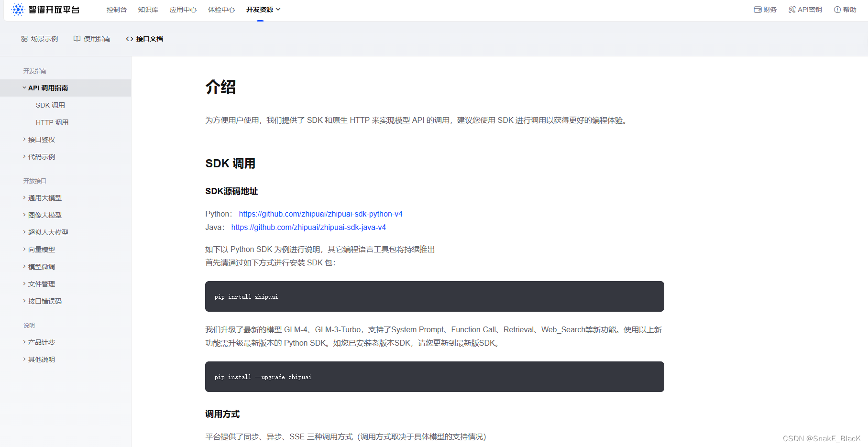Go to 体验中心 in top navigation

(x=221, y=10)
